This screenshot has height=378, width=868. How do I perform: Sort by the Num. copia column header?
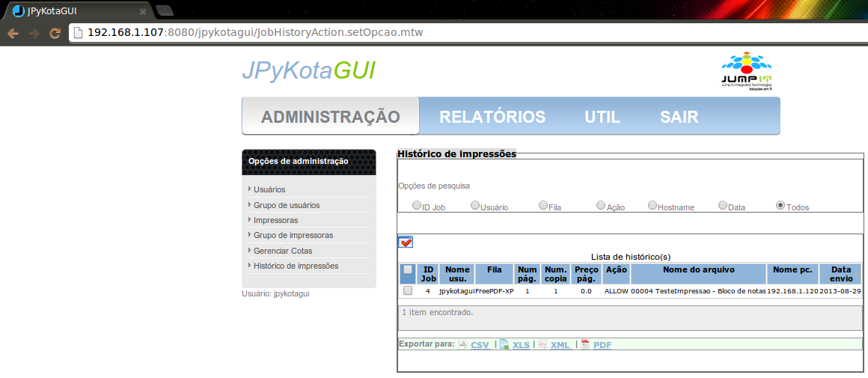tap(556, 274)
